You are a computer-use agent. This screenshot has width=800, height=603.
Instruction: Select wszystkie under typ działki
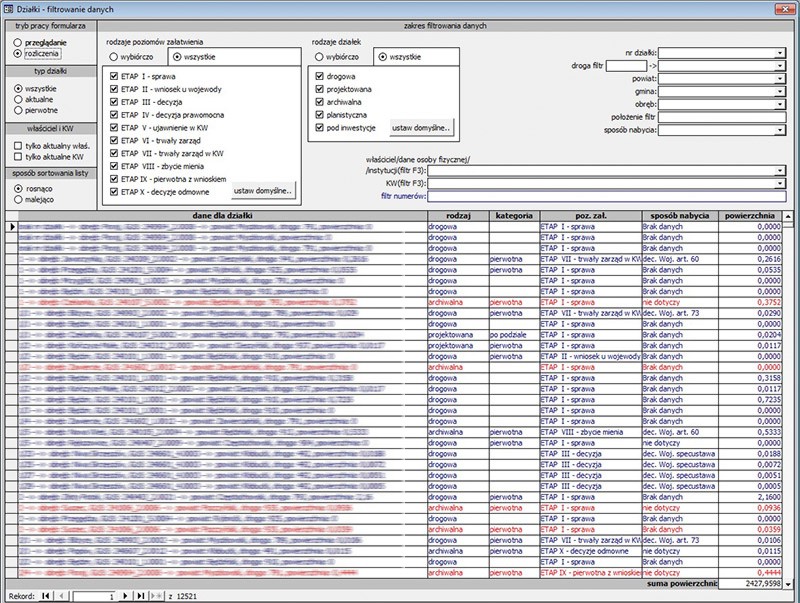[18, 89]
